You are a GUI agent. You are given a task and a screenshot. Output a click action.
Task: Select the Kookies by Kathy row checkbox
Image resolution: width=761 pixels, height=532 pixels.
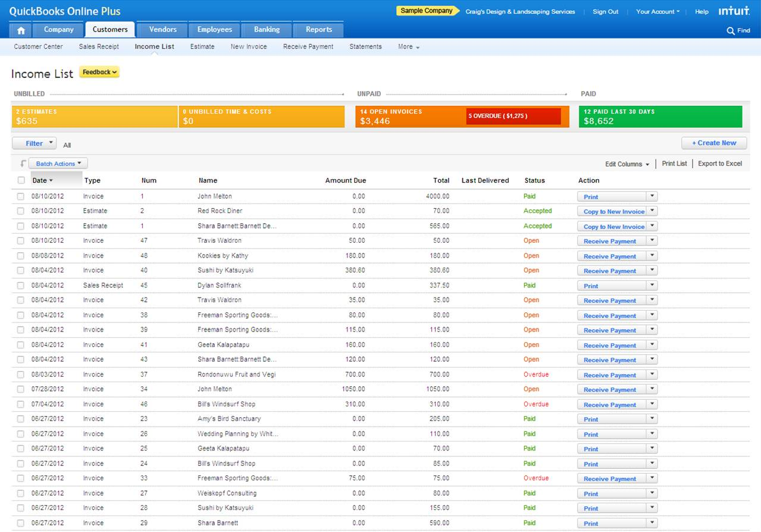coord(21,256)
